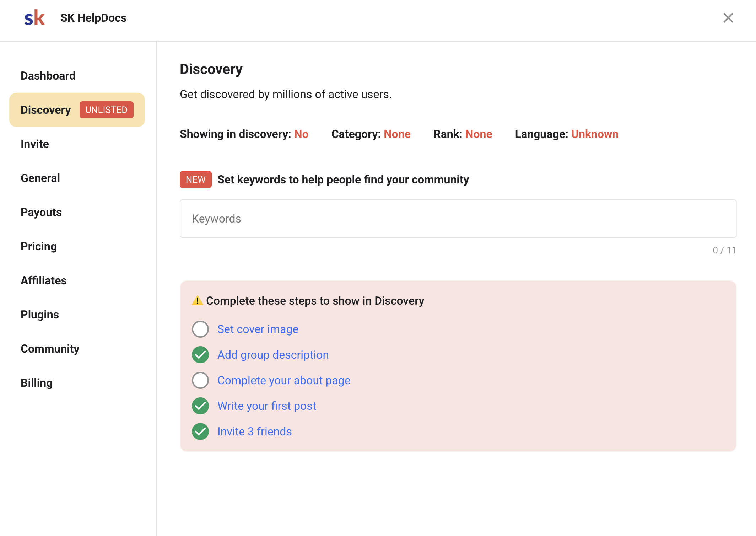Click green checkmark beside Add group description
This screenshot has width=756, height=536.
coord(200,355)
